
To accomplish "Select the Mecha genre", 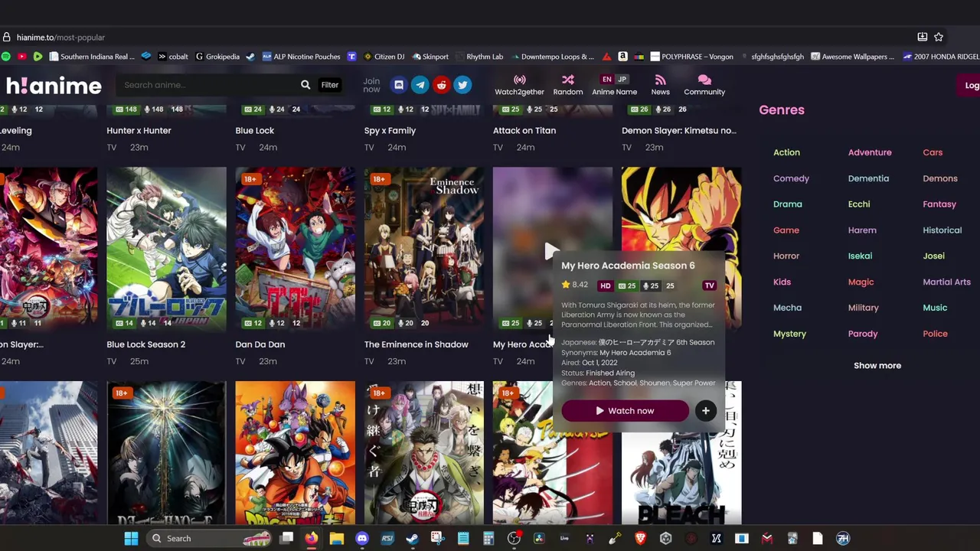I will coord(787,308).
